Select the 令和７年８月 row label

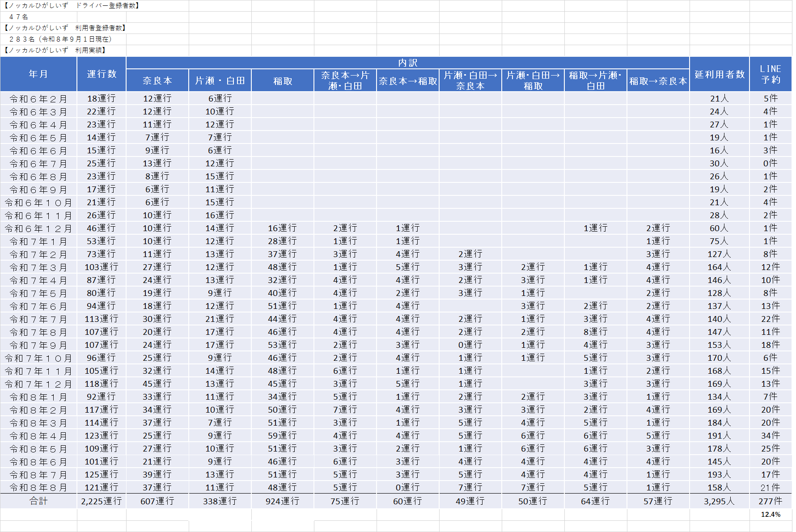point(38,332)
